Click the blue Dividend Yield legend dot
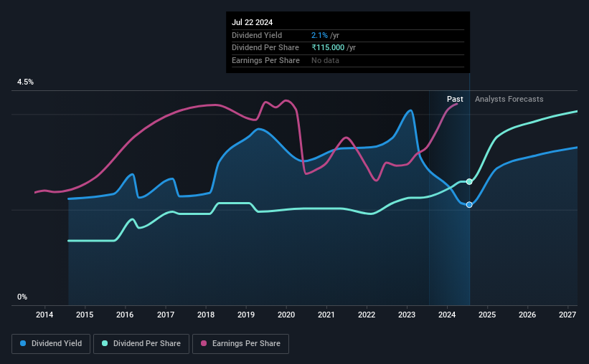589x364 pixels. 23,343
